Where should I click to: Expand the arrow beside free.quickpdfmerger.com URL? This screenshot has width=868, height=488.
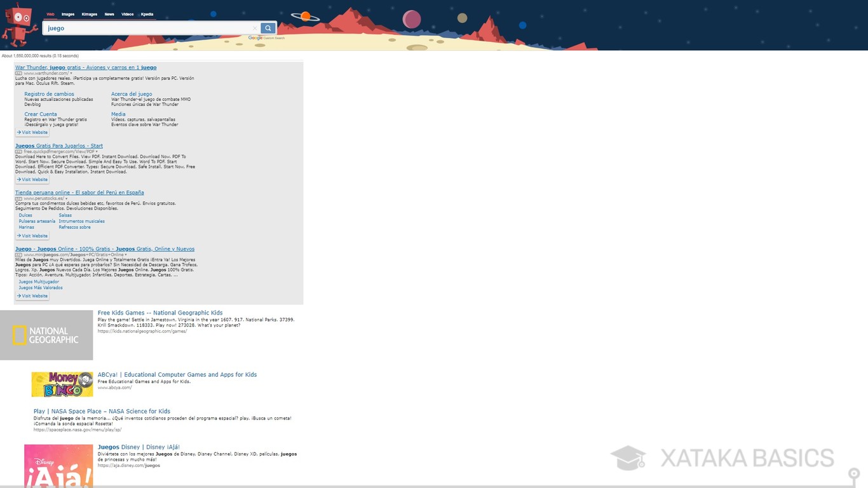(x=97, y=152)
